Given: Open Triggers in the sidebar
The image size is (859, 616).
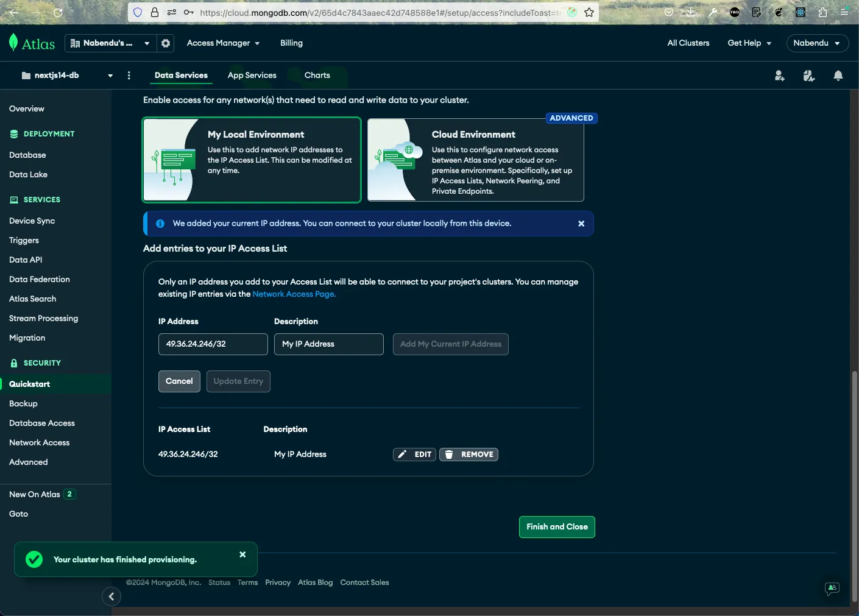Looking at the screenshot, I should pyautogui.click(x=24, y=241).
